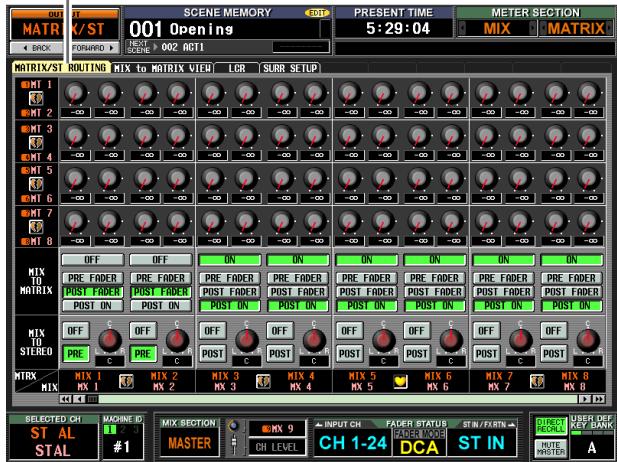Image resolution: width=617 pixels, height=462 pixels.
Task: Select machine ID 1 indicator
Action: coord(108,430)
